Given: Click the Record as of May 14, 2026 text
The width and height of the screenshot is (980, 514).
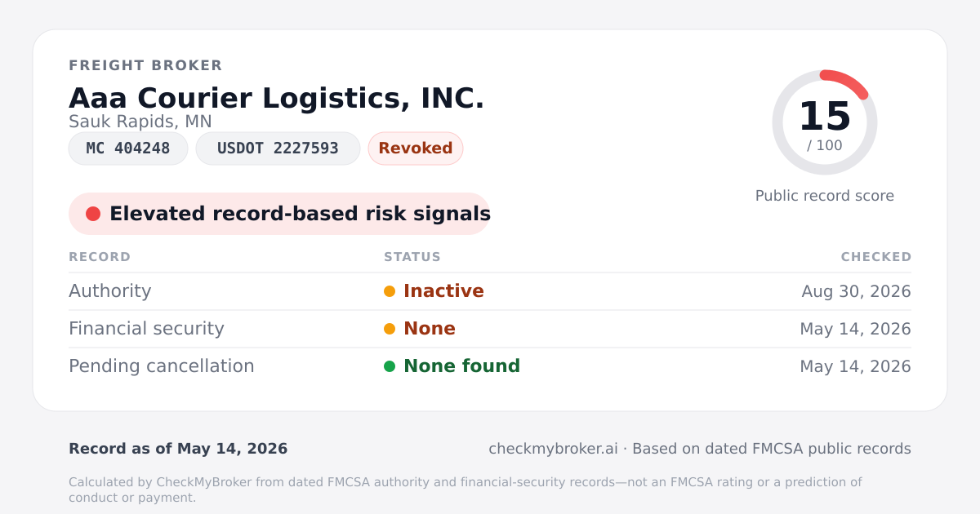Looking at the screenshot, I should [x=178, y=449].
